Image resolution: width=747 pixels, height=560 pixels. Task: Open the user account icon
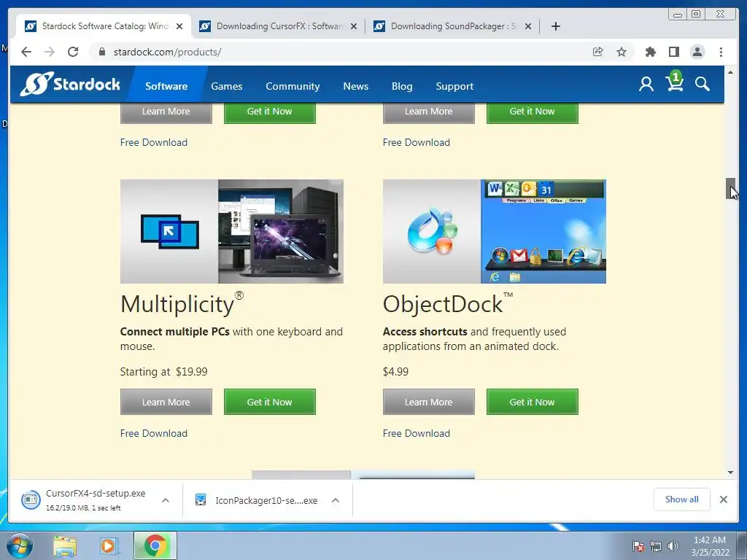click(646, 85)
